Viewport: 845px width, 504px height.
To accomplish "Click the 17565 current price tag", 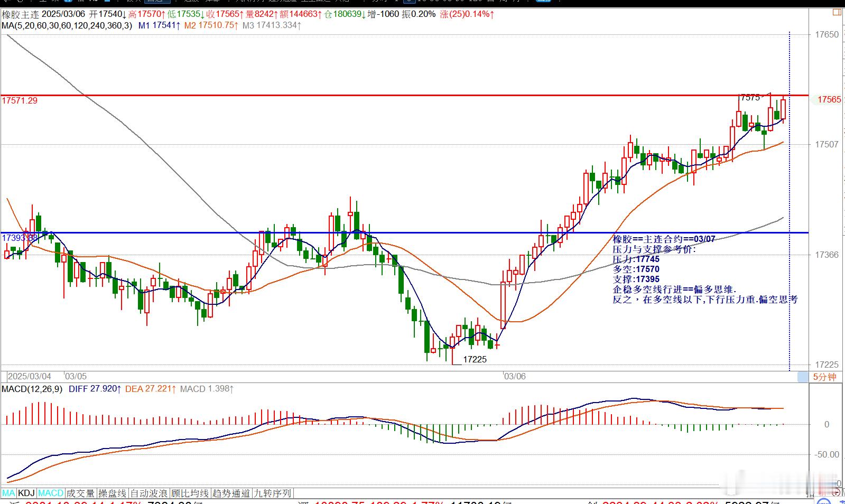I will (829, 99).
